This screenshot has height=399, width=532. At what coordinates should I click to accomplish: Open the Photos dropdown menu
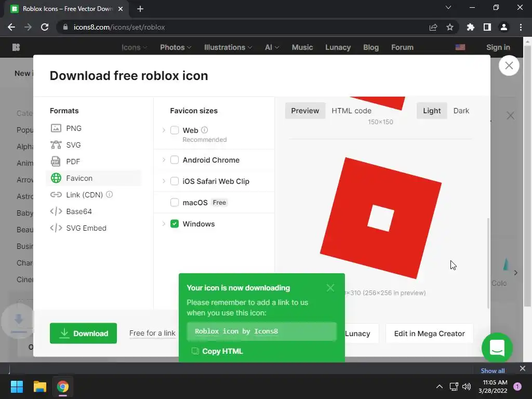176,47
